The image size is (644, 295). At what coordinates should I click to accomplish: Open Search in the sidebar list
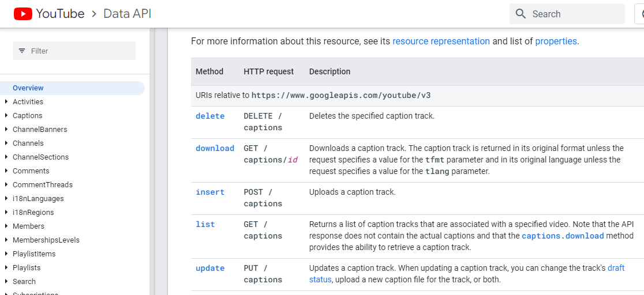(24, 282)
